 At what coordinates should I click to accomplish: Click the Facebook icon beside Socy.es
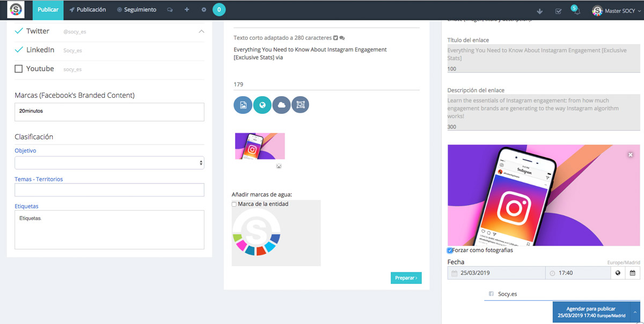coord(491,294)
